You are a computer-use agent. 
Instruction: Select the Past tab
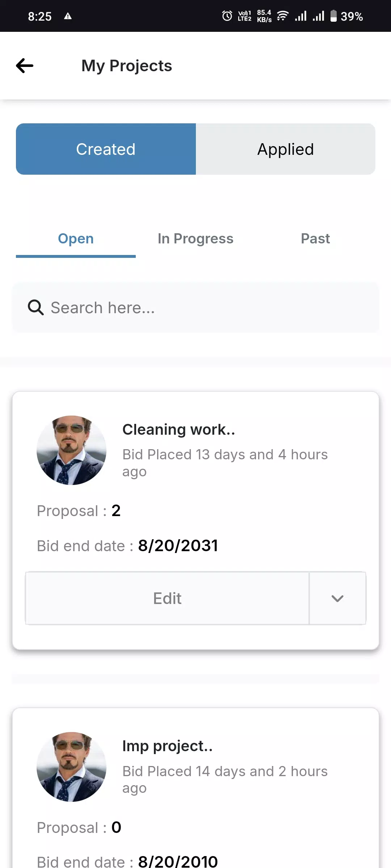(x=315, y=239)
